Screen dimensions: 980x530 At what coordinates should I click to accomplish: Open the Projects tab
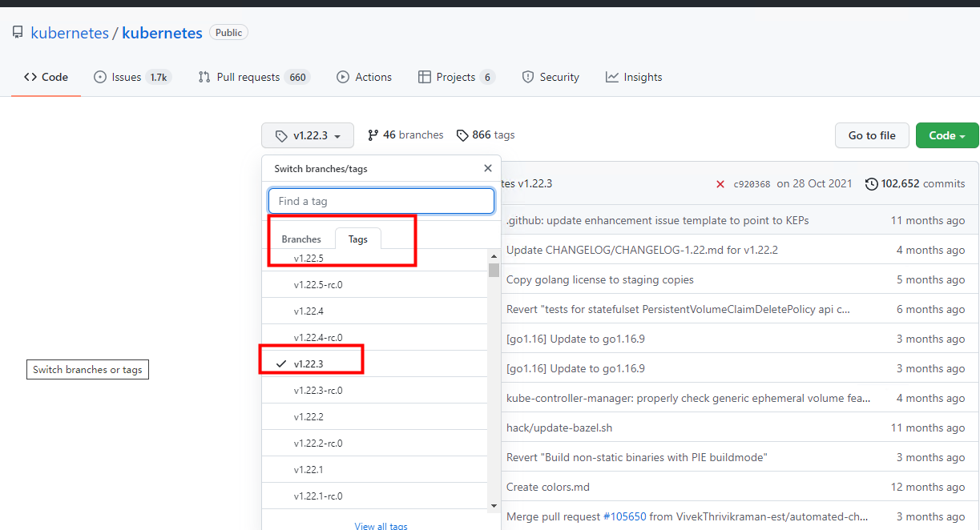click(457, 77)
